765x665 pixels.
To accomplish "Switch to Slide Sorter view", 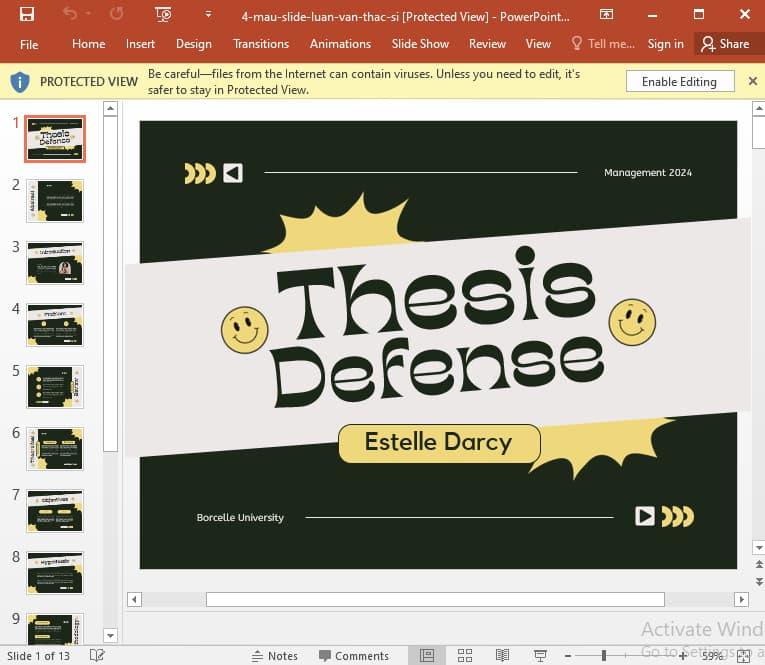I will click(x=465, y=656).
